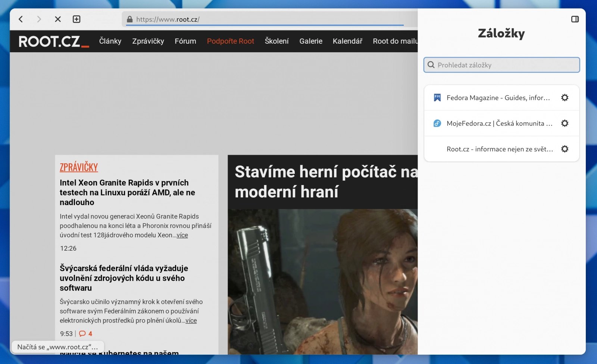This screenshot has height=364, width=597.
Task: Stop loading the page
Action: [x=58, y=19]
